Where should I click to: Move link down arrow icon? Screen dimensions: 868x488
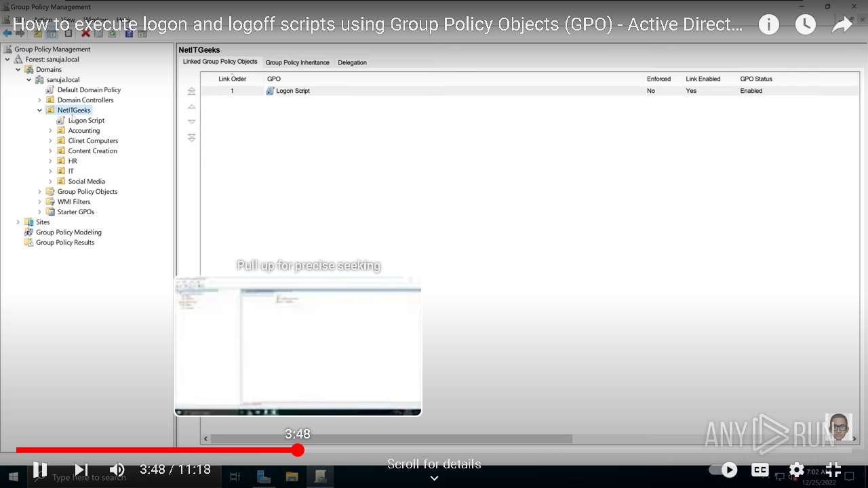click(x=191, y=122)
